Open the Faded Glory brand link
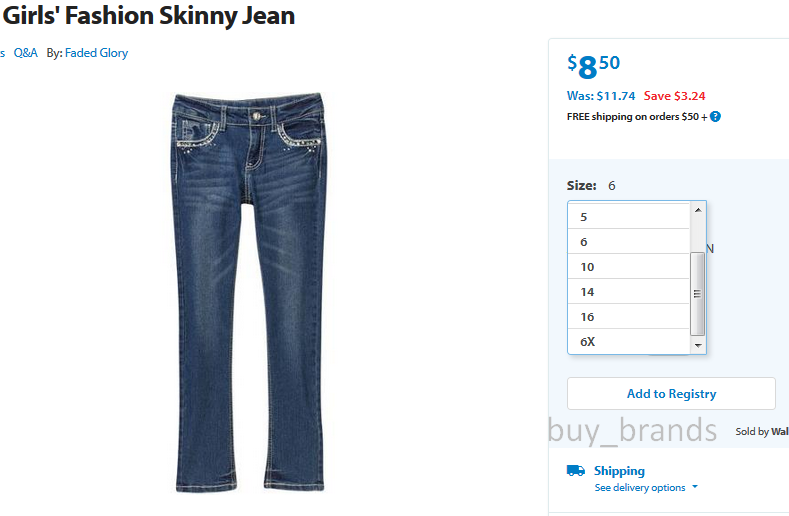The height and width of the screenshot is (516, 789). (96, 53)
